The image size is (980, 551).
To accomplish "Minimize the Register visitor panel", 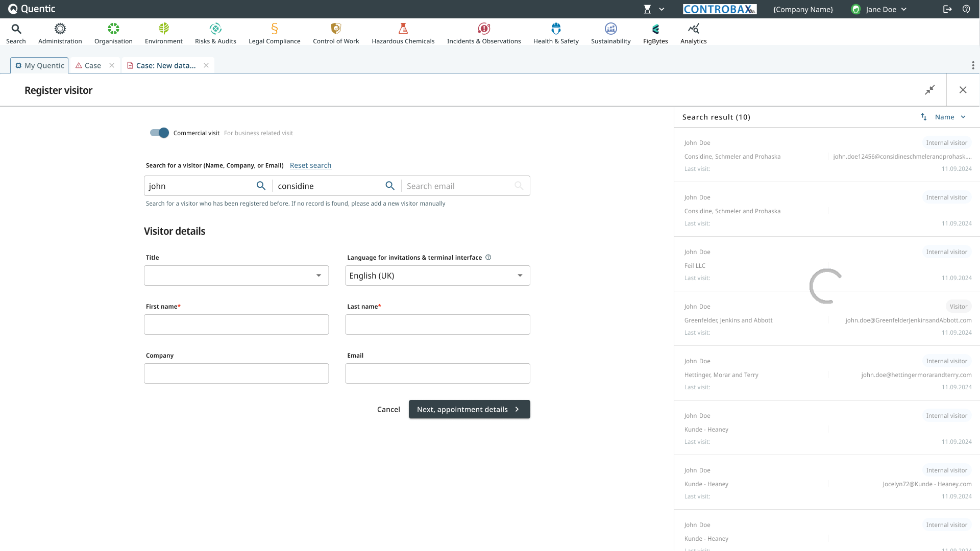I will [929, 90].
